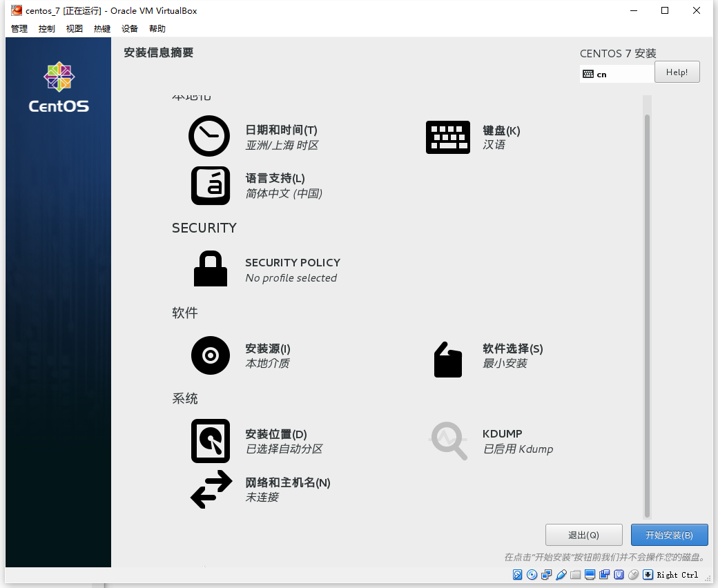Open the 安装位置 hard disk icon
The image size is (718, 588).
[211, 441]
